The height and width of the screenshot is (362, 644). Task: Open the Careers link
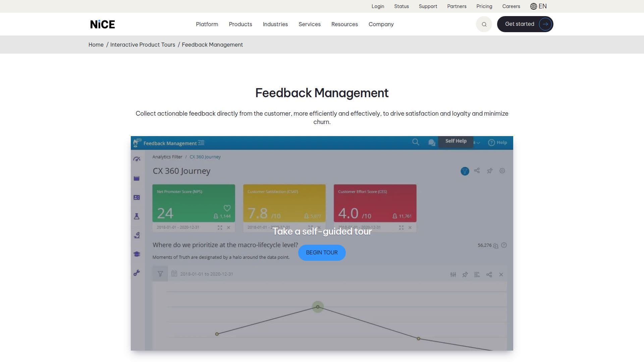[x=511, y=6]
